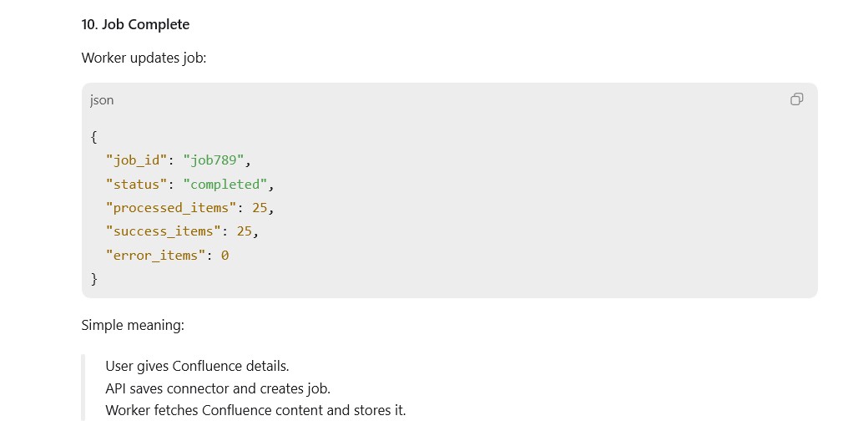Click "User gives Confluence details." quote line
This screenshot has height=436, width=868.
tap(197, 366)
